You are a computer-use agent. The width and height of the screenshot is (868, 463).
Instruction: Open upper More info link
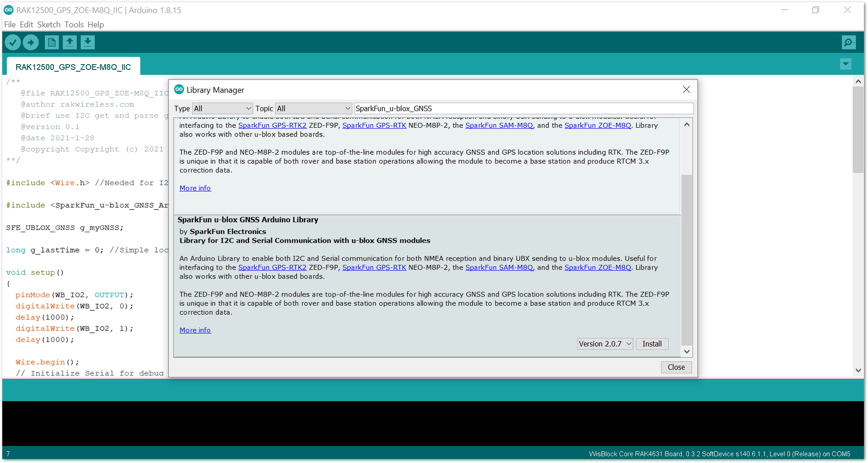pos(195,188)
